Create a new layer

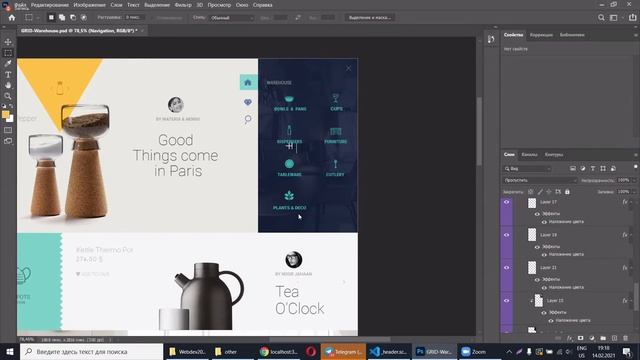[614, 338]
